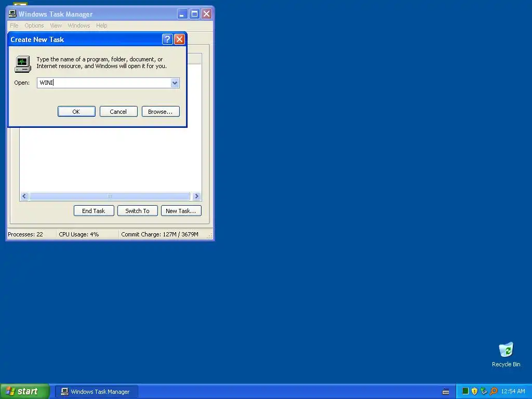
Task: Expand the Open combo box dropdown arrow
Action: pos(175,83)
